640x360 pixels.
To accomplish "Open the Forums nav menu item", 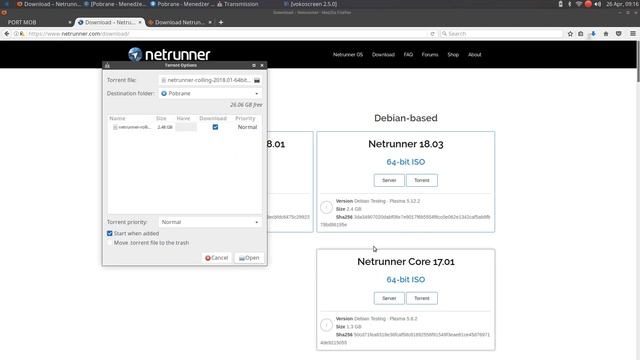I will click(x=430, y=55).
